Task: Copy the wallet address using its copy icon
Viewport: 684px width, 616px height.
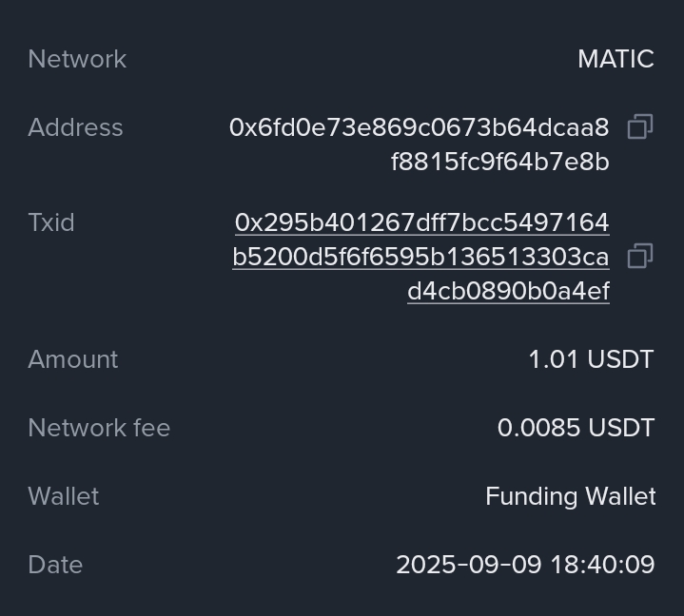Action: pos(640,127)
